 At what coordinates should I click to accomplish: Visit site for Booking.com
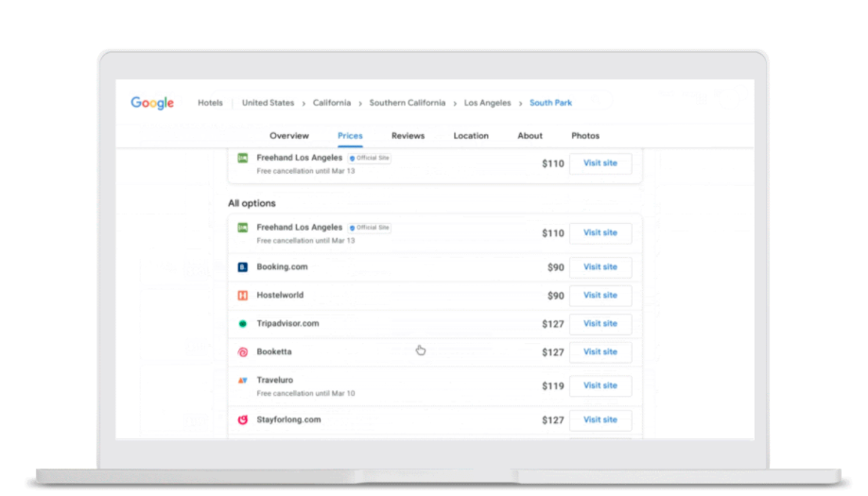tap(600, 267)
